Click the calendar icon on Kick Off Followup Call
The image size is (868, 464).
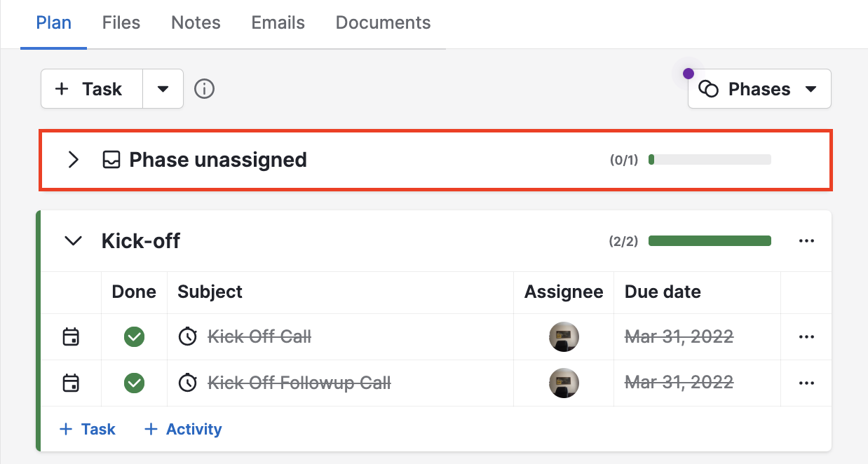(x=70, y=383)
